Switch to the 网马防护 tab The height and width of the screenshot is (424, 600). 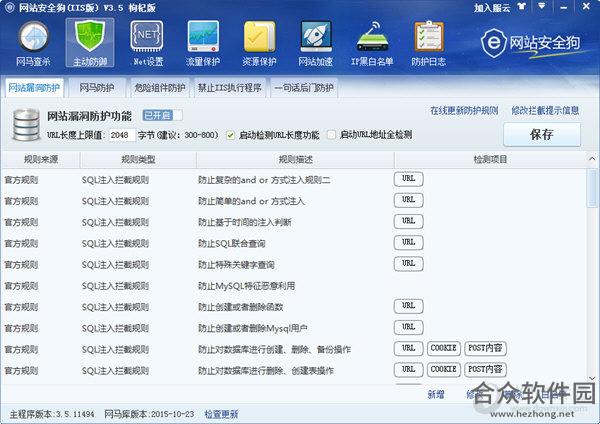coord(97,88)
